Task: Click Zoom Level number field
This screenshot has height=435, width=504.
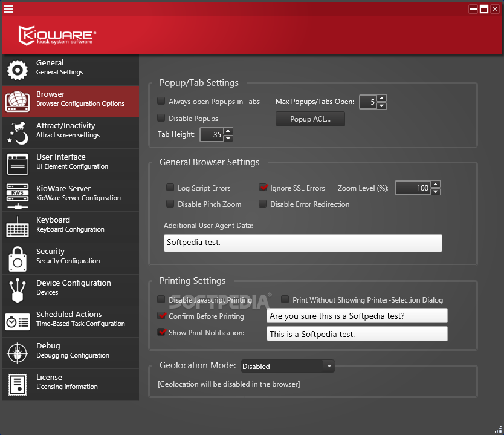Action: pos(413,188)
